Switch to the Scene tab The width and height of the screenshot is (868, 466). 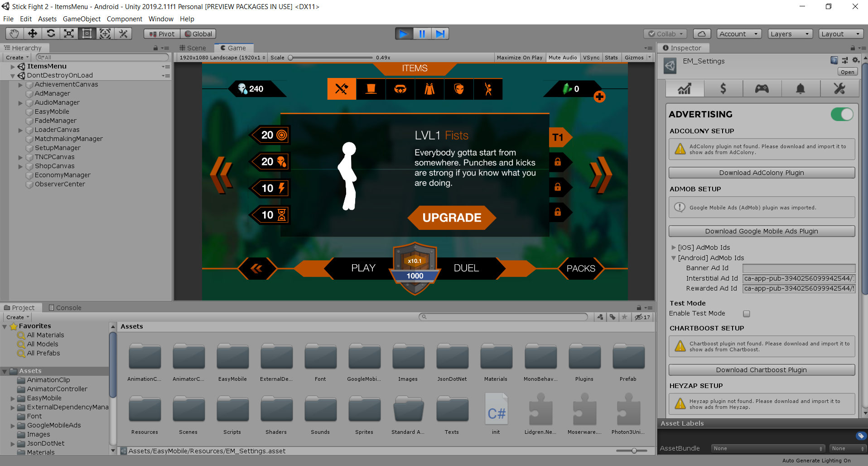[x=193, y=48]
